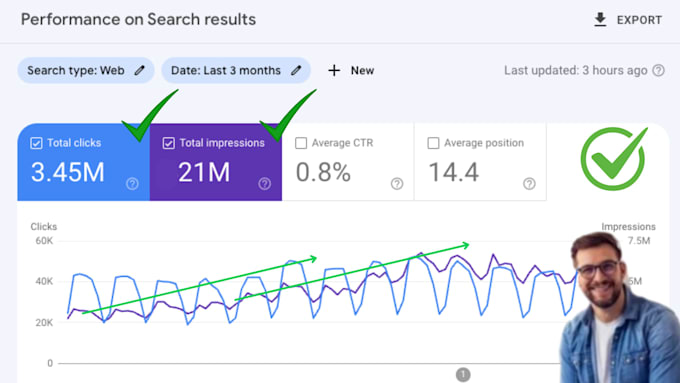Select the Average CTR metric card
Image resolution: width=680 pixels, height=383 pixels.
pyautogui.click(x=348, y=162)
